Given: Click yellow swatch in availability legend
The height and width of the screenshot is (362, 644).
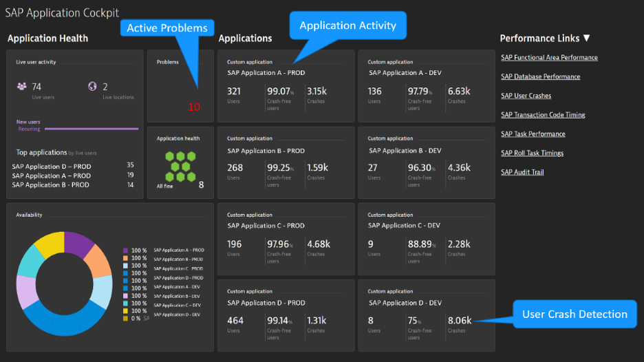Looking at the screenshot, I should pyautogui.click(x=125, y=311).
